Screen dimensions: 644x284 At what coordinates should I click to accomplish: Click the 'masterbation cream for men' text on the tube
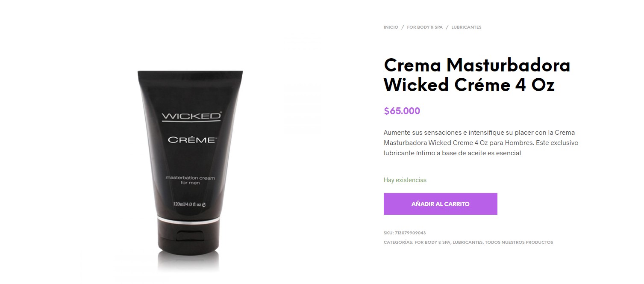point(190,180)
